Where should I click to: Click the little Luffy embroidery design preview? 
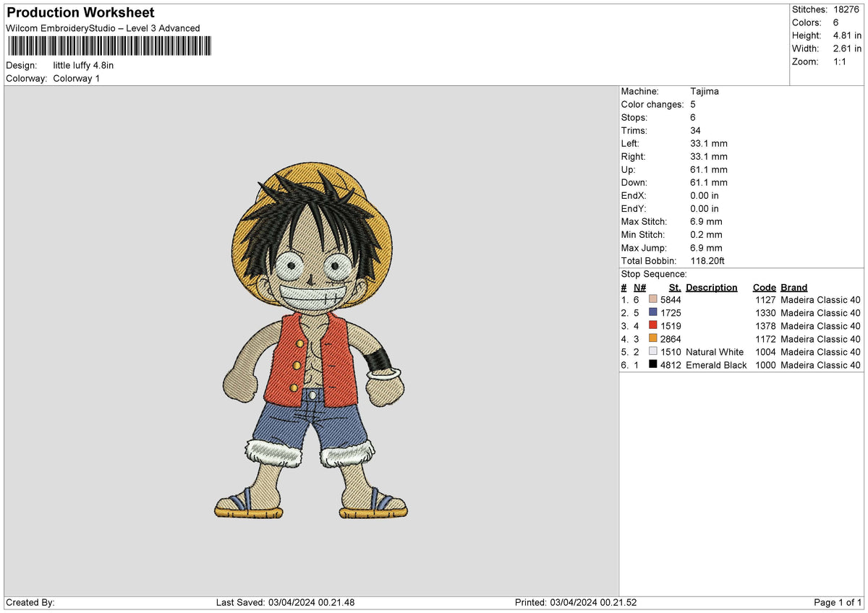(311, 340)
